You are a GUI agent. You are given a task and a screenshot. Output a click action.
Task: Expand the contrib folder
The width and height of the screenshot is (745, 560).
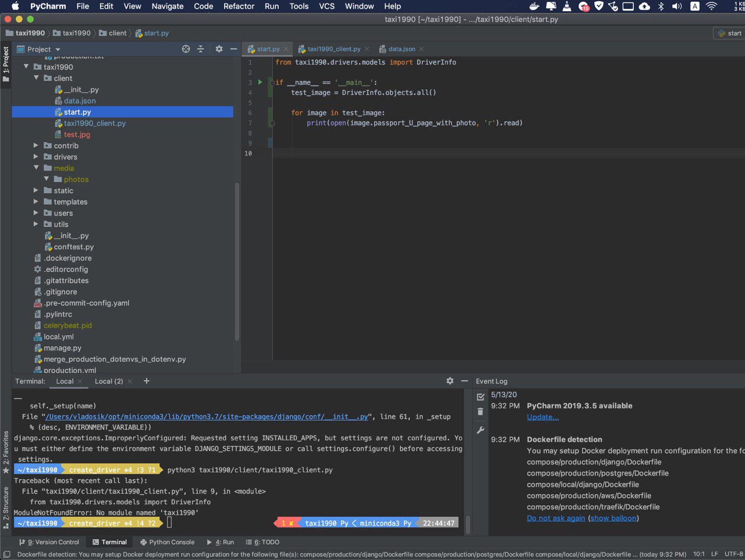(36, 146)
